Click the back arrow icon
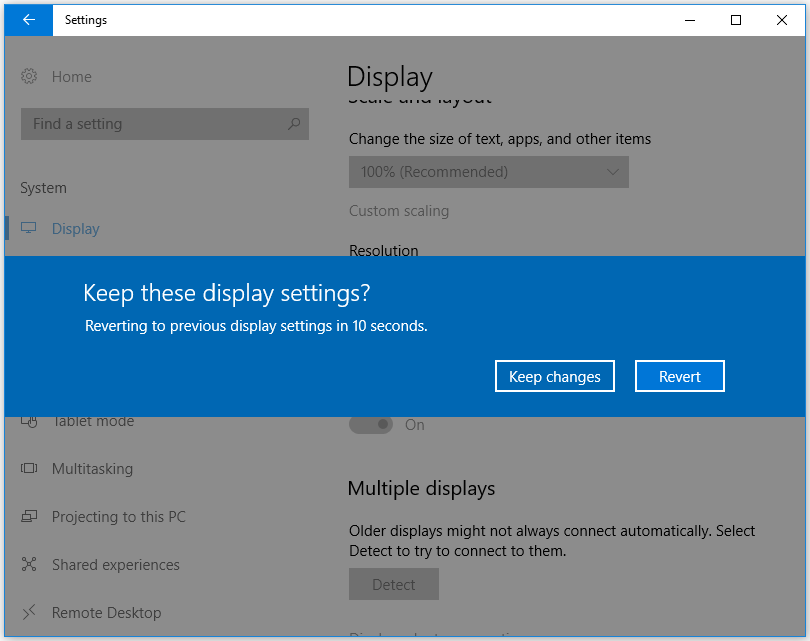Image resolution: width=810 pixels, height=641 pixels. tap(27, 20)
